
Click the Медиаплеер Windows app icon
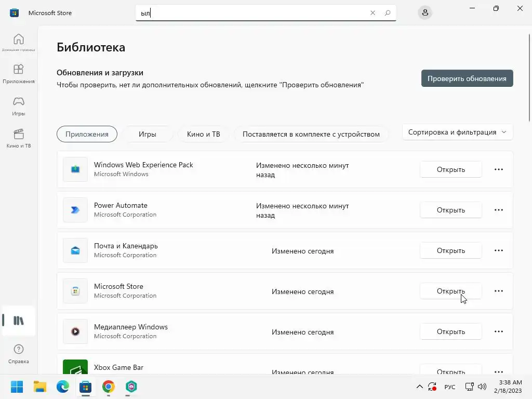point(75,331)
